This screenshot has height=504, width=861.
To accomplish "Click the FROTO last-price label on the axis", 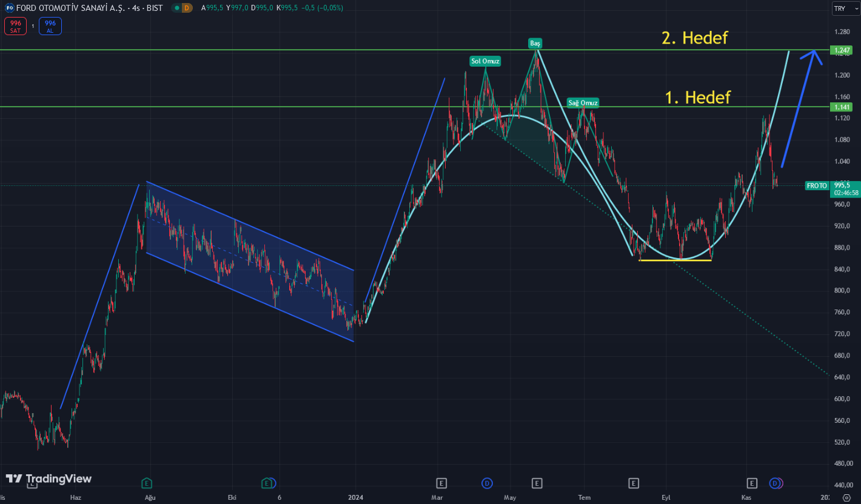I will [x=816, y=186].
